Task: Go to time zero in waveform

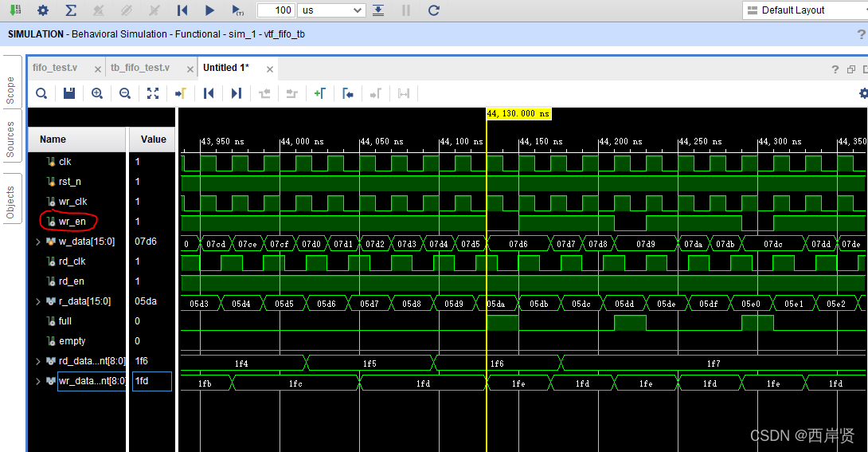Action: (209, 93)
